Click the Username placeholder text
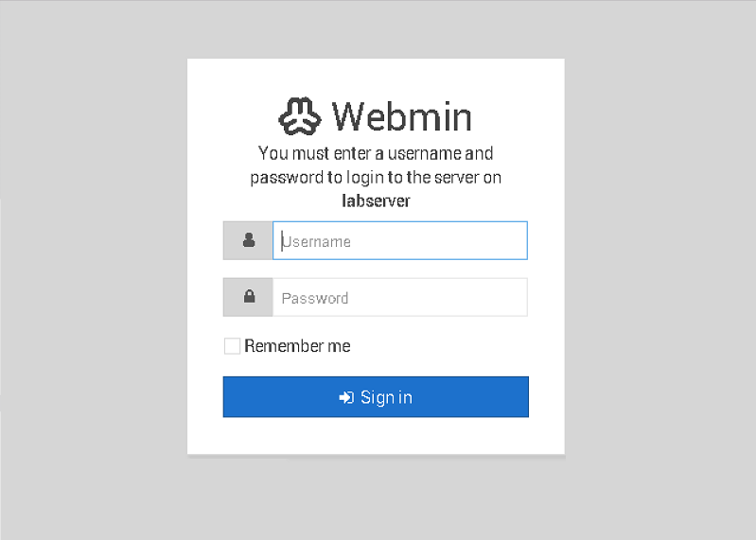 316,241
